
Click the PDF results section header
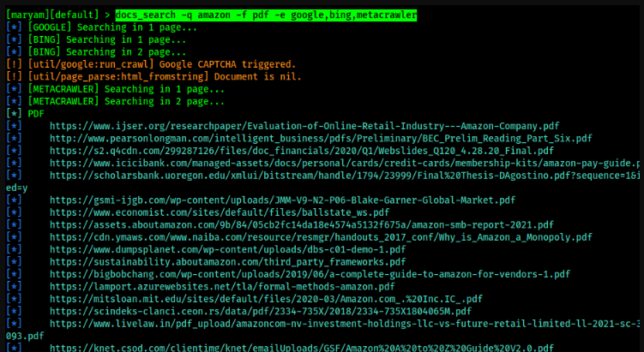(36, 113)
